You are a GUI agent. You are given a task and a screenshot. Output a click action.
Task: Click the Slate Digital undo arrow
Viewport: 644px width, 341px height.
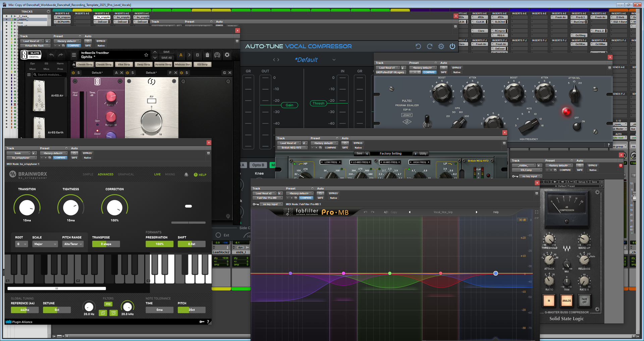pyautogui.click(x=51, y=55)
